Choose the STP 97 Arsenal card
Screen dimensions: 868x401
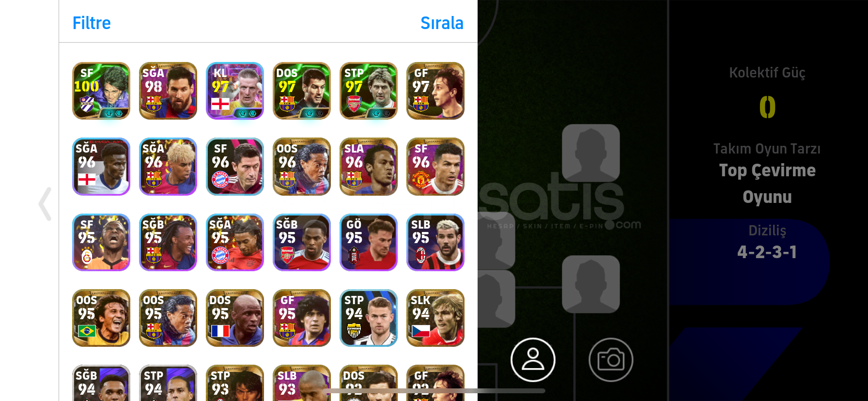369,91
